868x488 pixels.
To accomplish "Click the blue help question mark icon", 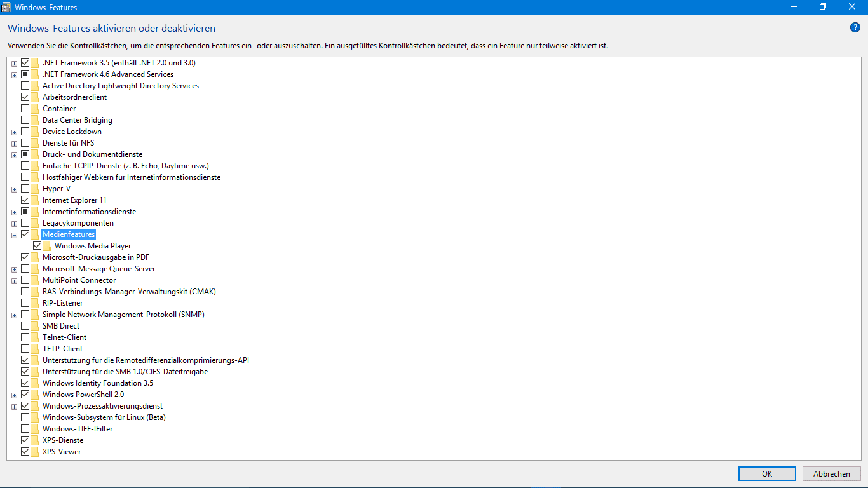I will (855, 27).
